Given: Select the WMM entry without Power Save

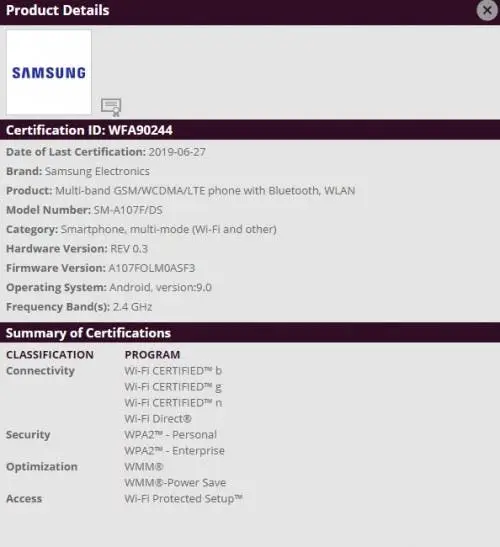Looking at the screenshot, I should pos(144,467).
